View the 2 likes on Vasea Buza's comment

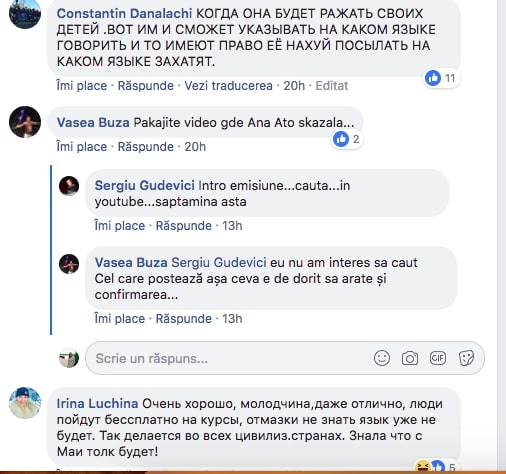[347, 139]
